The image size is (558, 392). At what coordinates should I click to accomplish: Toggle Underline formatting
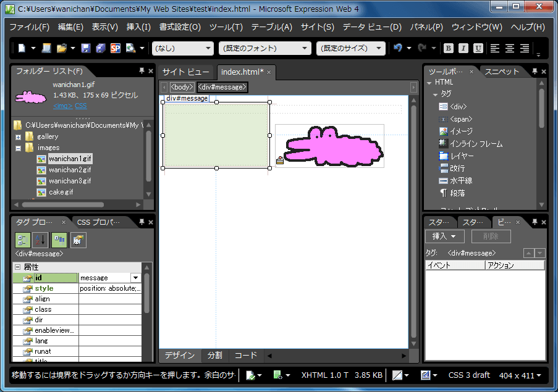pos(478,48)
